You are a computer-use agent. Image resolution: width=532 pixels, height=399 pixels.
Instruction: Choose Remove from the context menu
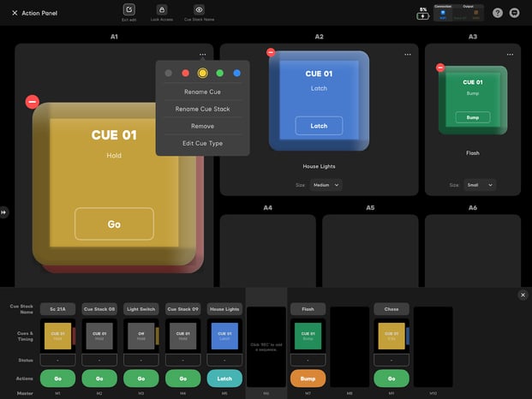click(x=202, y=126)
